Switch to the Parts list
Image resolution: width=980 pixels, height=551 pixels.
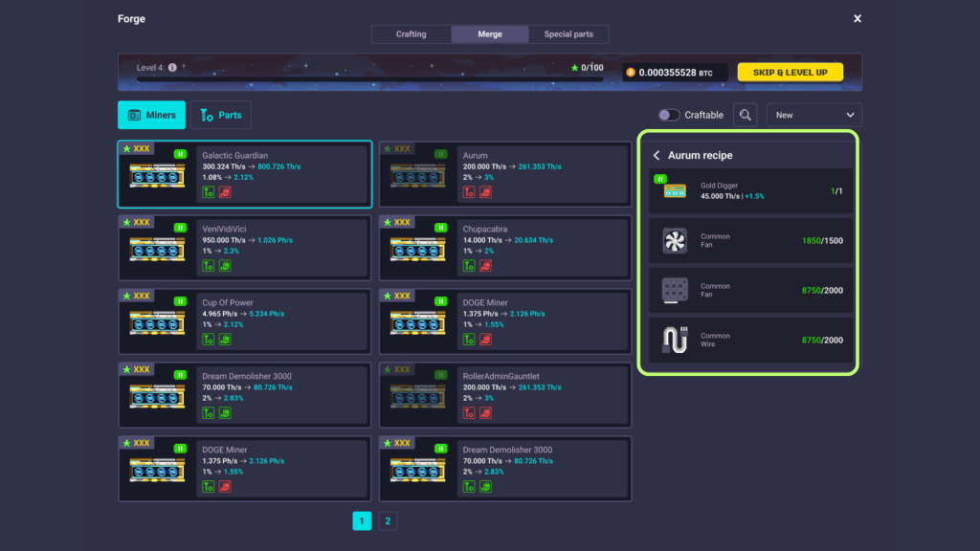[x=220, y=115]
